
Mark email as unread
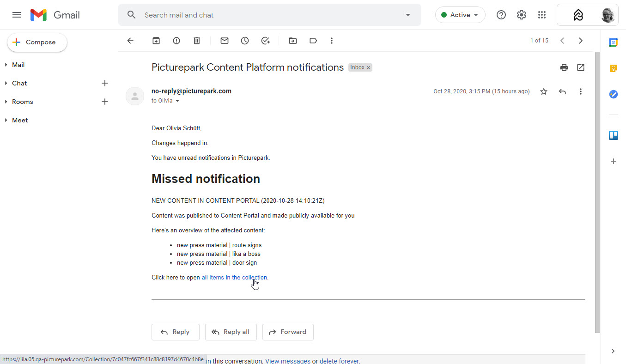(225, 41)
